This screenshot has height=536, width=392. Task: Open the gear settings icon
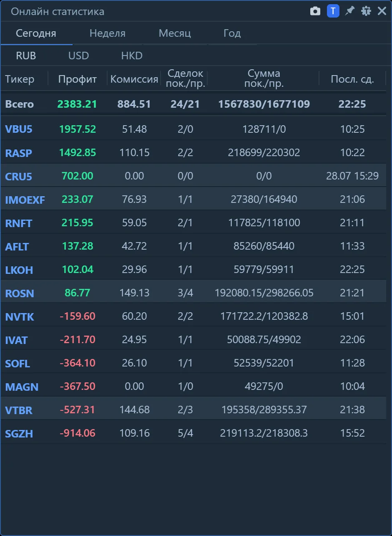click(x=366, y=11)
